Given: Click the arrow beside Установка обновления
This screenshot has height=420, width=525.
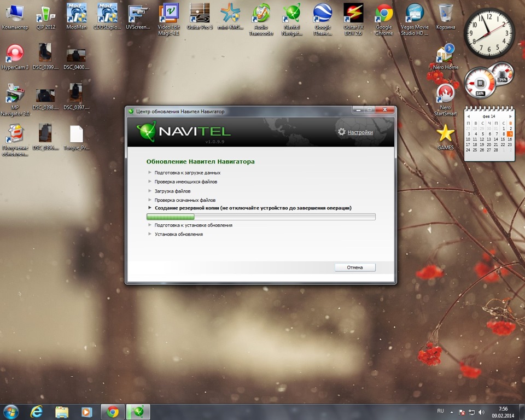Looking at the screenshot, I should click(x=150, y=234).
